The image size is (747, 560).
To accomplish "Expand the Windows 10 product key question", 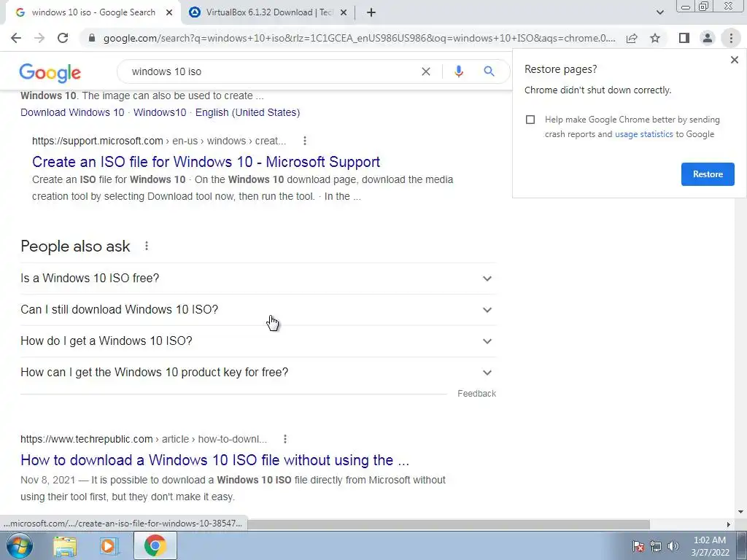I will point(258,373).
